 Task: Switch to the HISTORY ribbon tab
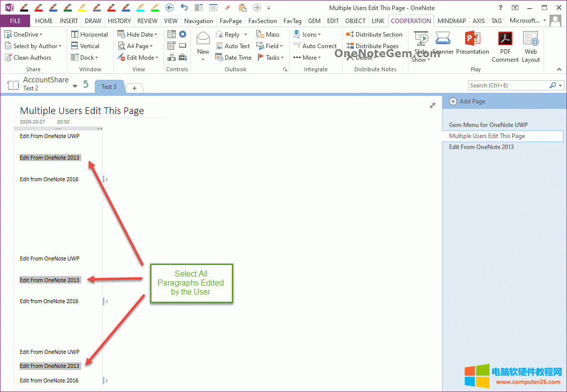(x=119, y=21)
